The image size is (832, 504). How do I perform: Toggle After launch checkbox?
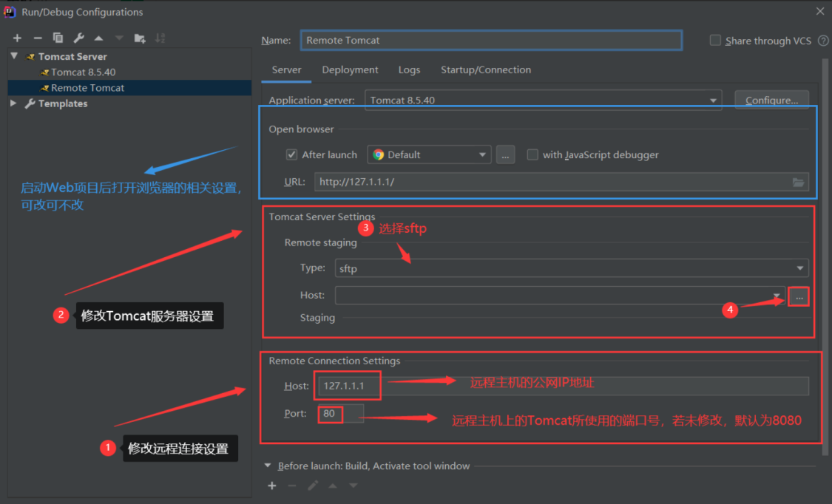click(291, 154)
